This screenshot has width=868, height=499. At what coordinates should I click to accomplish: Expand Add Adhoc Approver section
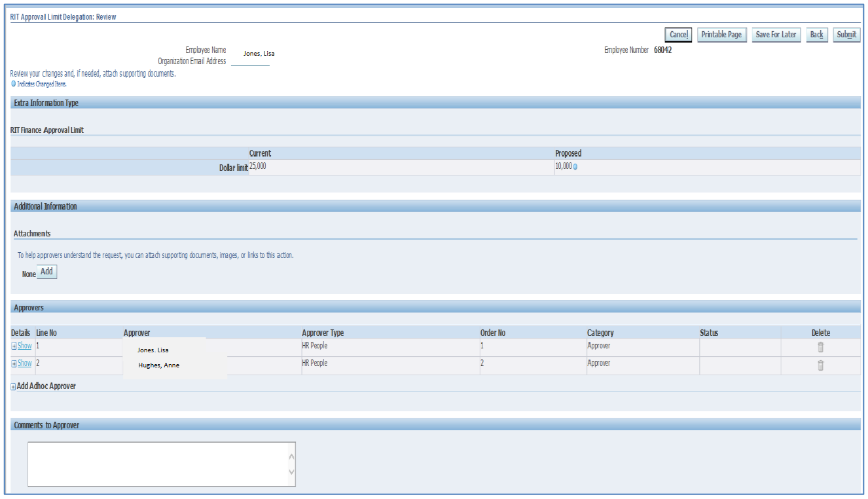pyautogui.click(x=14, y=387)
